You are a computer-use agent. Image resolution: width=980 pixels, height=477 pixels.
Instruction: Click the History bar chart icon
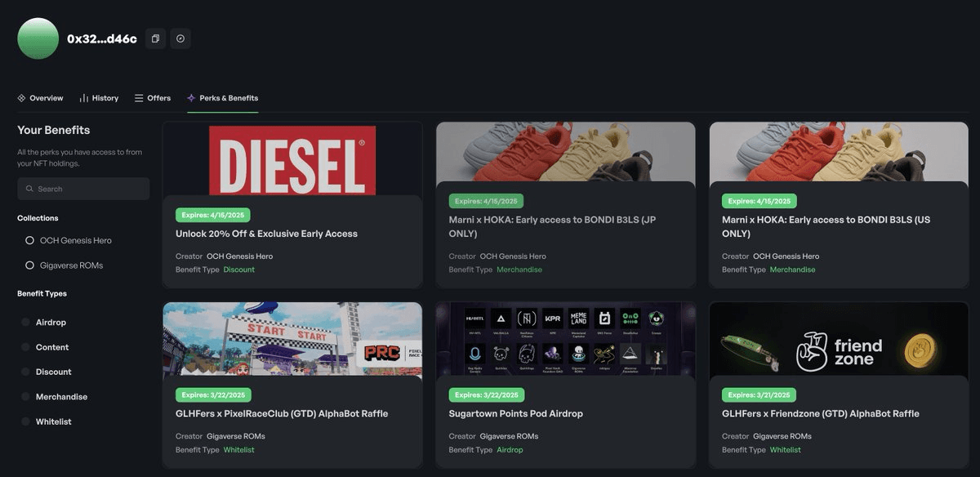pyautogui.click(x=84, y=98)
